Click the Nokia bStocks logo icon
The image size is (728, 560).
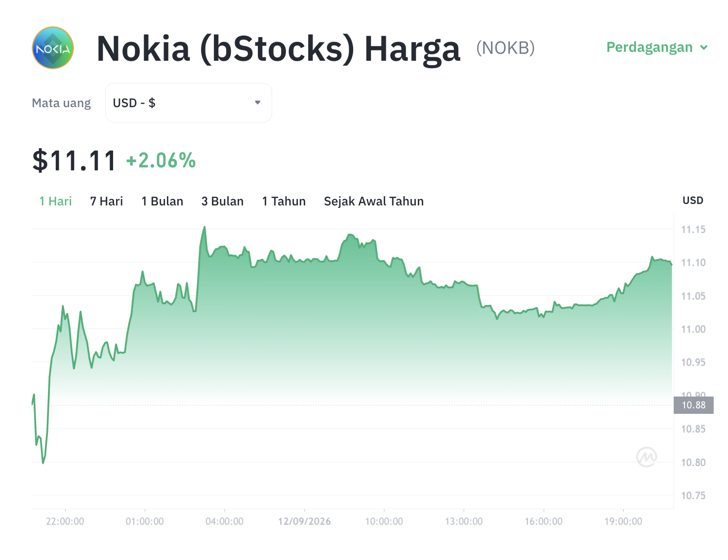click(53, 48)
